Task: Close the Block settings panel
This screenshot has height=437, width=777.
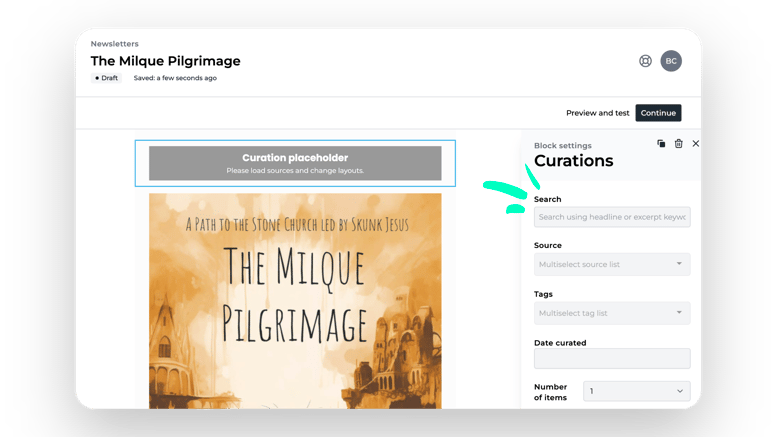Action: (x=696, y=144)
